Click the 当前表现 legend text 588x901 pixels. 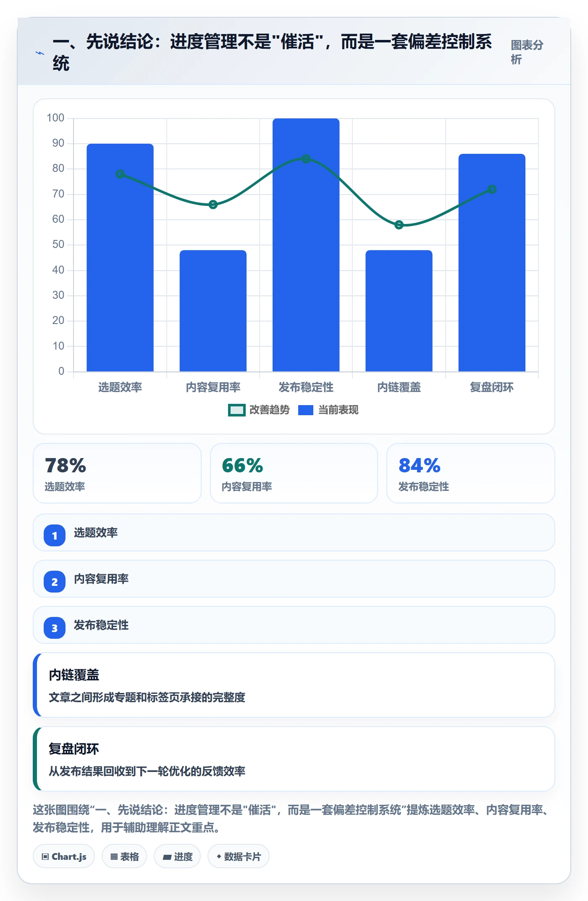[x=338, y=410]
